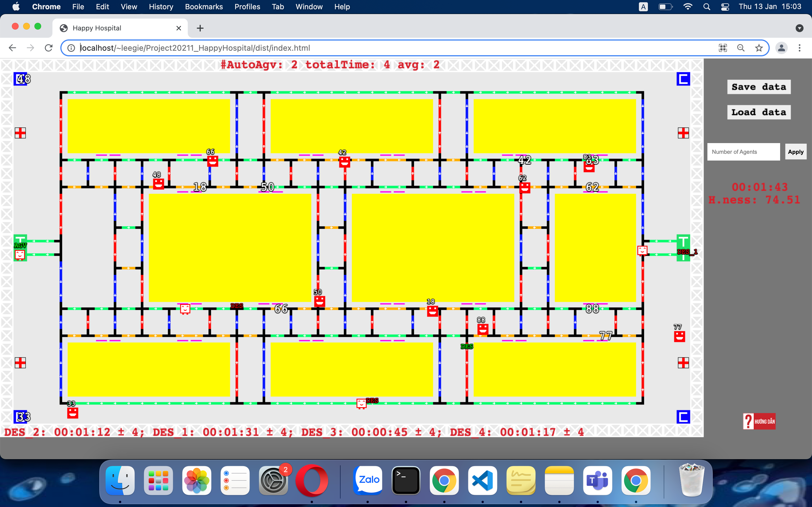Focus the Number of Agents field
This screenshot has width=812, height=507.
(743, 152)
